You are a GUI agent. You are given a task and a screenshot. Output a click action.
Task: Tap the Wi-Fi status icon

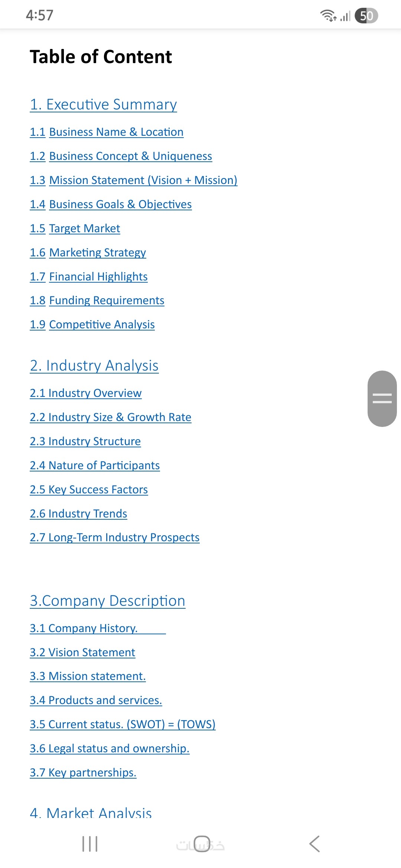tap(328, 16)
